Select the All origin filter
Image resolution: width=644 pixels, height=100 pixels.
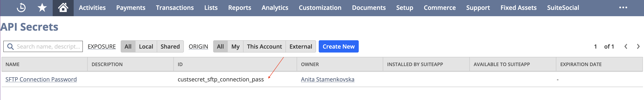220,47
